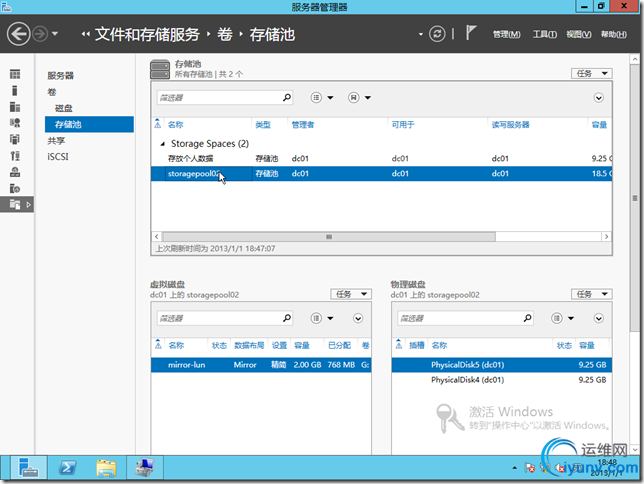Viewport: 644px width, 484px height.
Task: Select 共享 in the navigation list
Action: (56, 141)
